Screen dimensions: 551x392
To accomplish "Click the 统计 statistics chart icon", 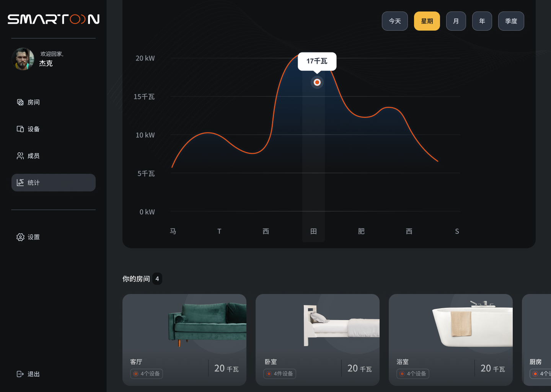I will (20, 183).
